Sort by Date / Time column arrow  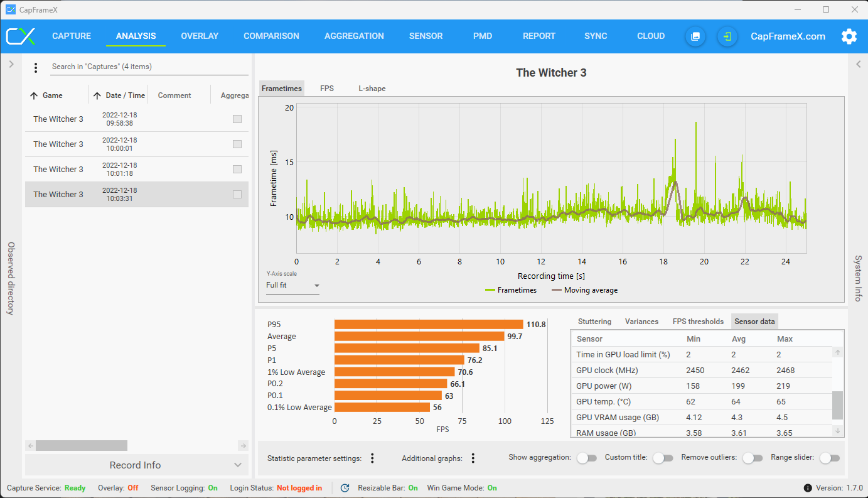point(97,95)
